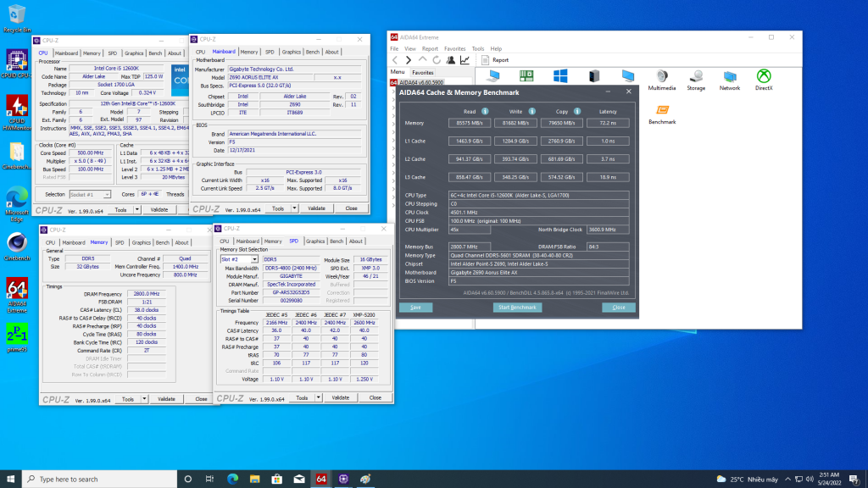Open Tools dropdown arrow in Memory CPU-Z window
Screen dimensions: 868x488
coord(144,399)
